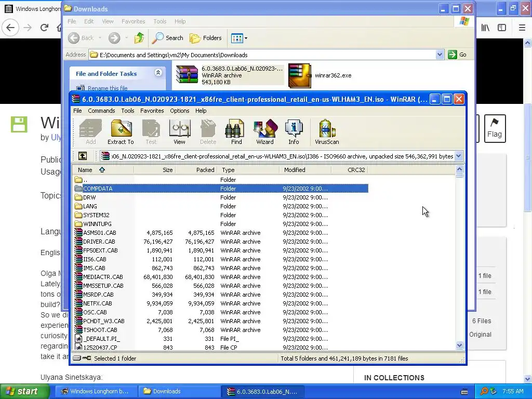Open the Help menu in WinRAR
The image size is (532, 399).
point(201,111)
